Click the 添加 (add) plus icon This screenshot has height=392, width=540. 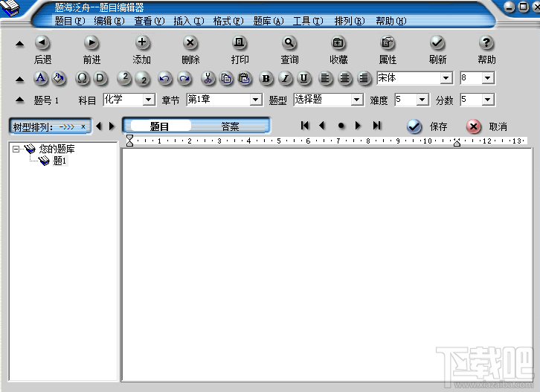[x=141, y=43]
